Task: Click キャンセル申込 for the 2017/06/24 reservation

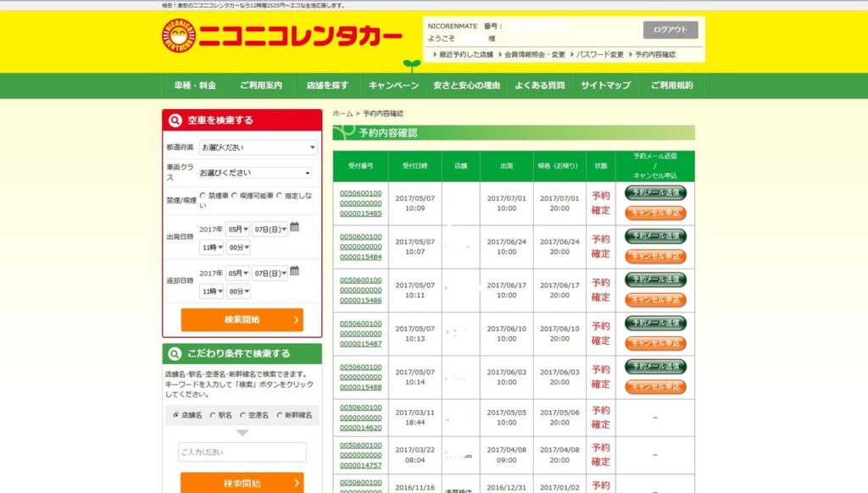Action: [x=655, y=257]
